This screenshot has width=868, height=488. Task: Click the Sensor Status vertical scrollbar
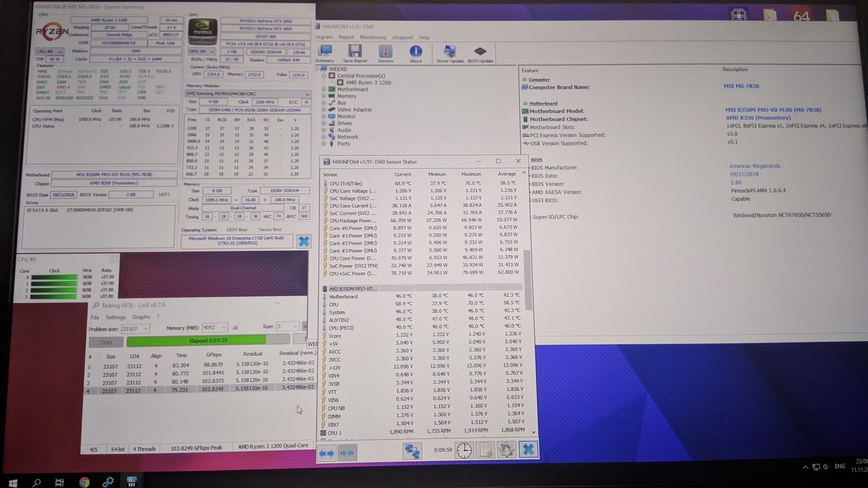tap(529, 280)
